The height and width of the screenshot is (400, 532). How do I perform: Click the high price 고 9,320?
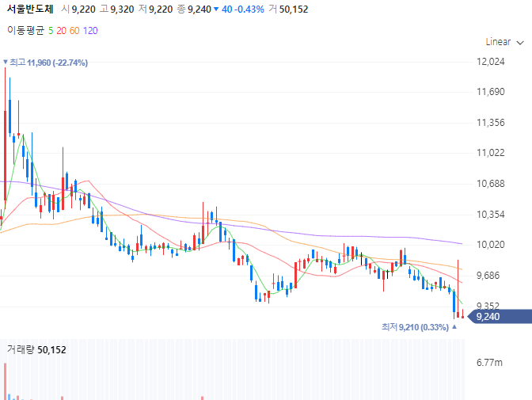point(117,10)
